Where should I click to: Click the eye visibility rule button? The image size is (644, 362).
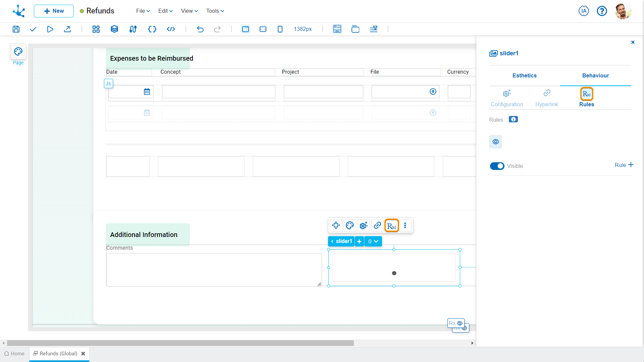click(495, 142)
